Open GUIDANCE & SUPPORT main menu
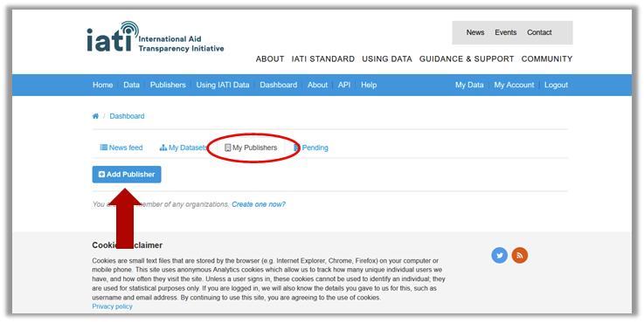The width and height of the screenshot is (644, 323). point(467,59)
